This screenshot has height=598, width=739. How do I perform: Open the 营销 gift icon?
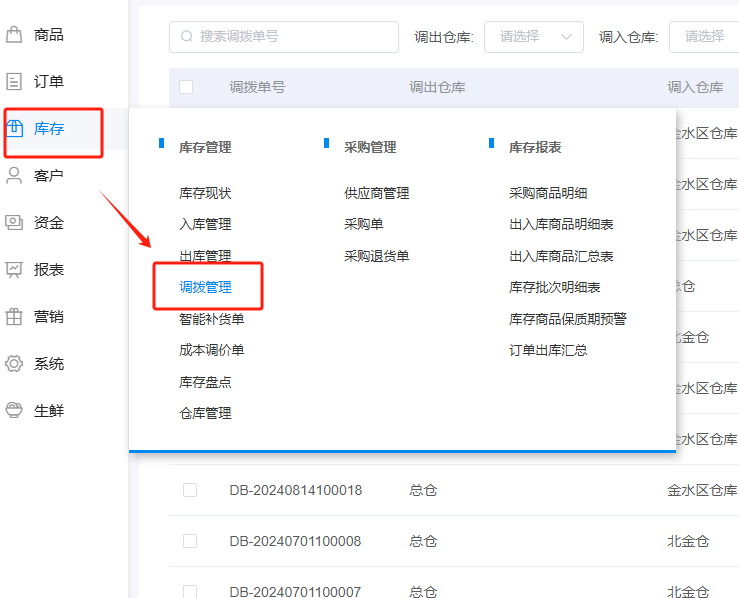pos(14,317)
